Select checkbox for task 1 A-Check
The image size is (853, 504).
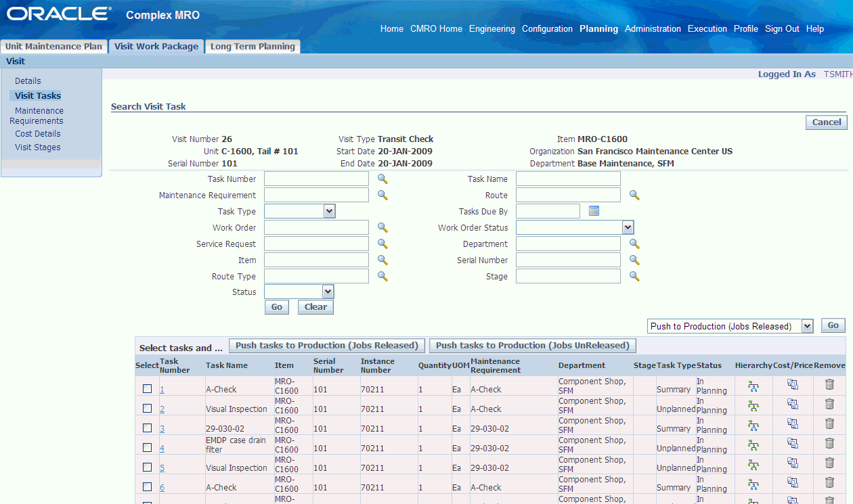click(x=147, y=388)
